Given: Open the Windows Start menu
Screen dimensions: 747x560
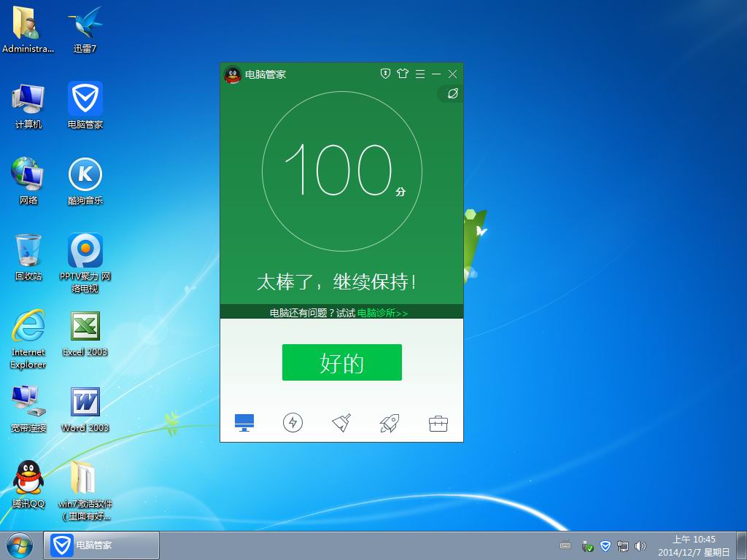Looking at the screenshot, I should pyautogui.click(x=20, y=545).
